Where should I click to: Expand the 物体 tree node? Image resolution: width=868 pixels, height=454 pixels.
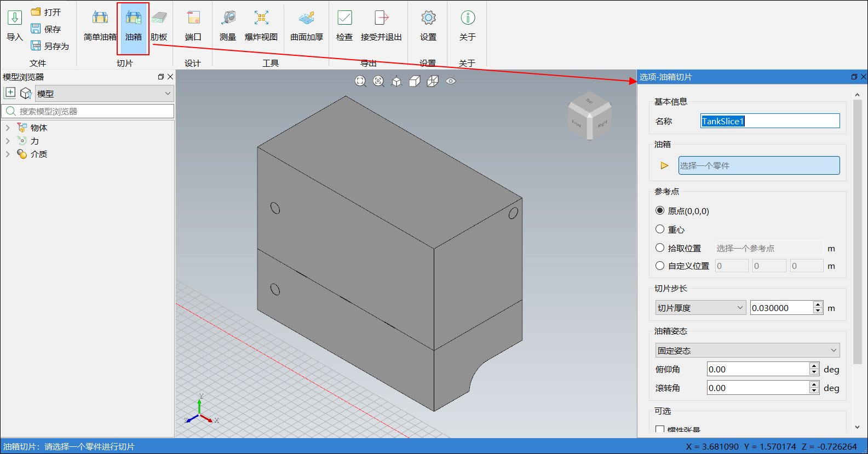8,128
